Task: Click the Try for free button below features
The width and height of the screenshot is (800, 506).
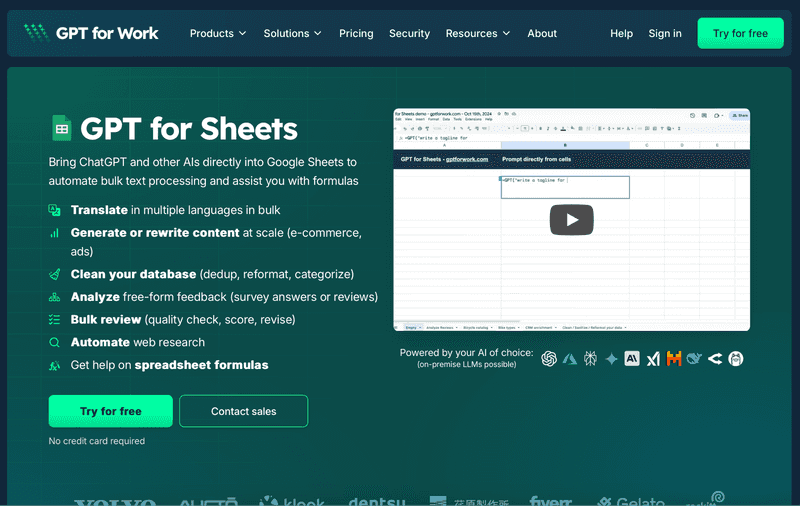Action: [x=111, y=411]
